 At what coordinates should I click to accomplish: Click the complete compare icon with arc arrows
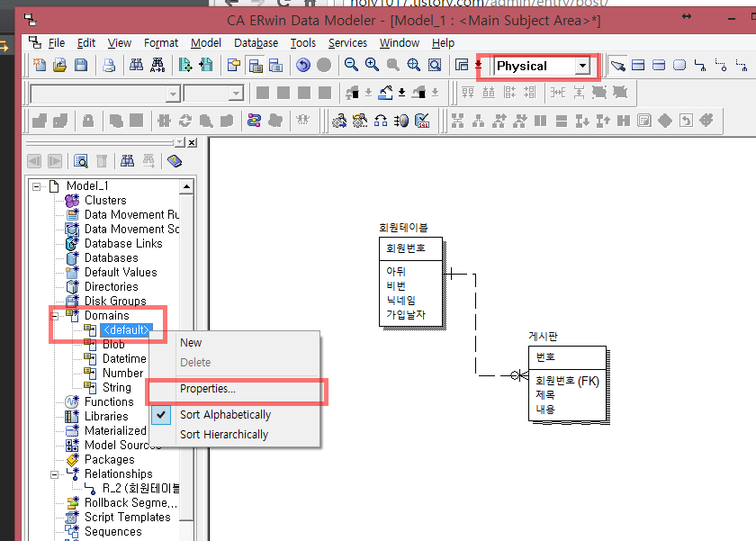point(381,120)
